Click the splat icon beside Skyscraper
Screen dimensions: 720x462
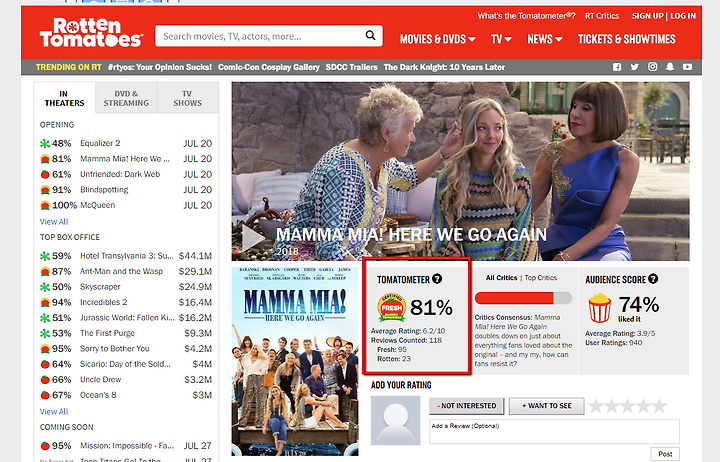[45, 287]
